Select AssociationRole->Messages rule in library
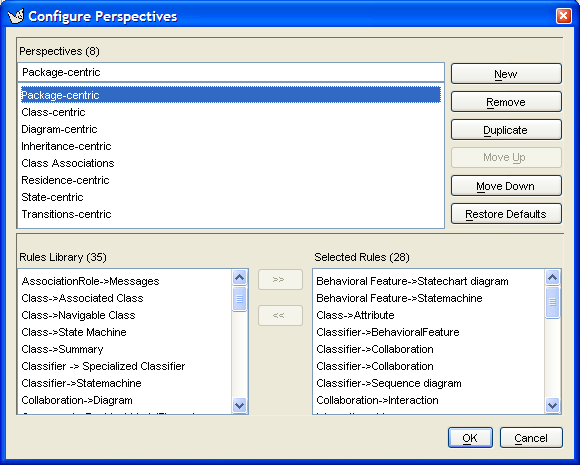580x465 pixels. tap(125, 281)
